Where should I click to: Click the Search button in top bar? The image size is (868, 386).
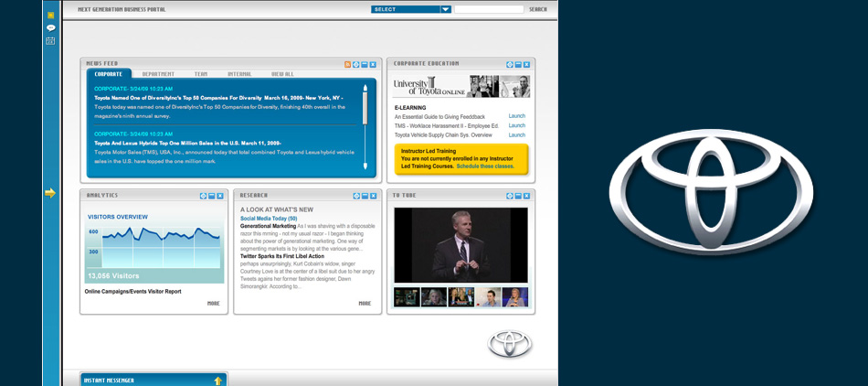[538, 9]
